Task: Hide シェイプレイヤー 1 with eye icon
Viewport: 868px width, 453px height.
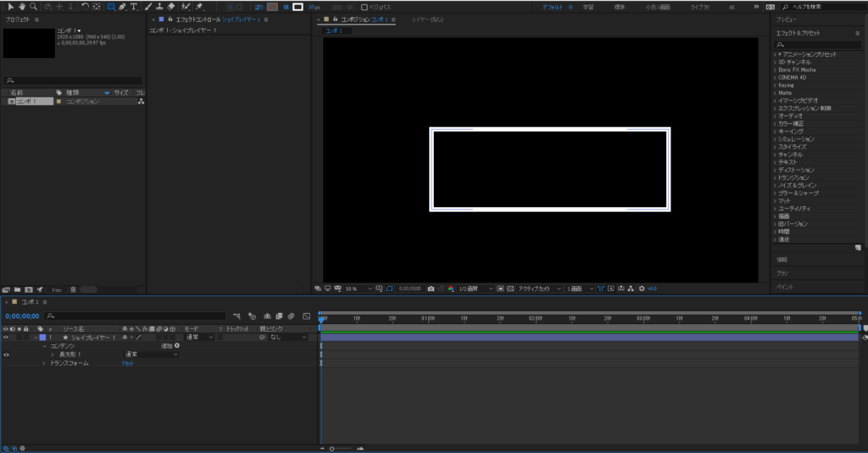Action: coord(6,338)
